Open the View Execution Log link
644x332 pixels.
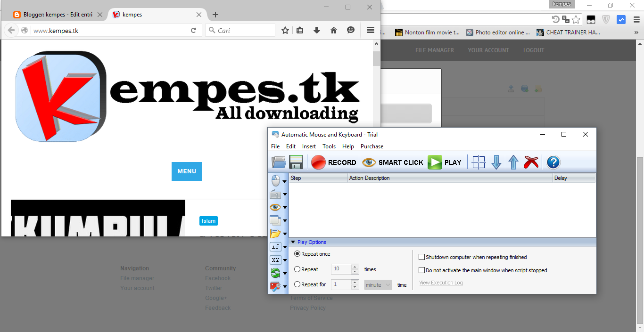[x=441, y=283]
